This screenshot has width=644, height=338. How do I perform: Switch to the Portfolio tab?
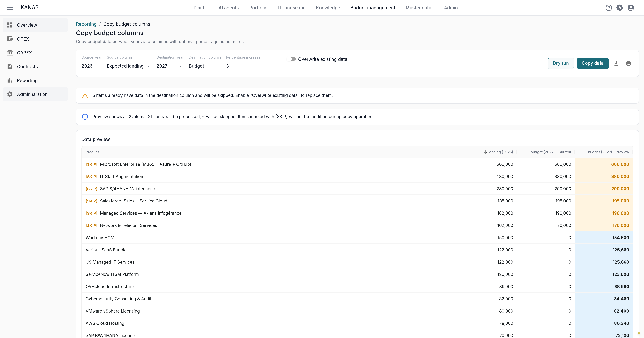pyautogui.click(x=258, y=8)
